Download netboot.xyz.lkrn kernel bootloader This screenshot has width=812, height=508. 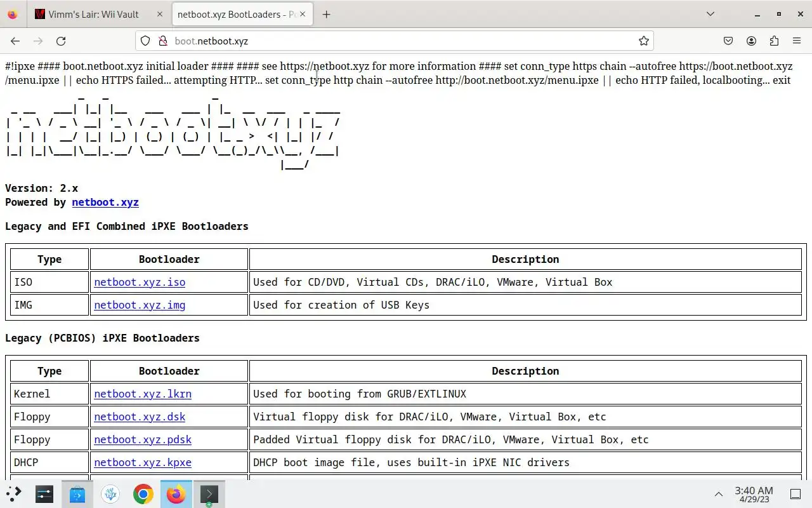point(143,394)
